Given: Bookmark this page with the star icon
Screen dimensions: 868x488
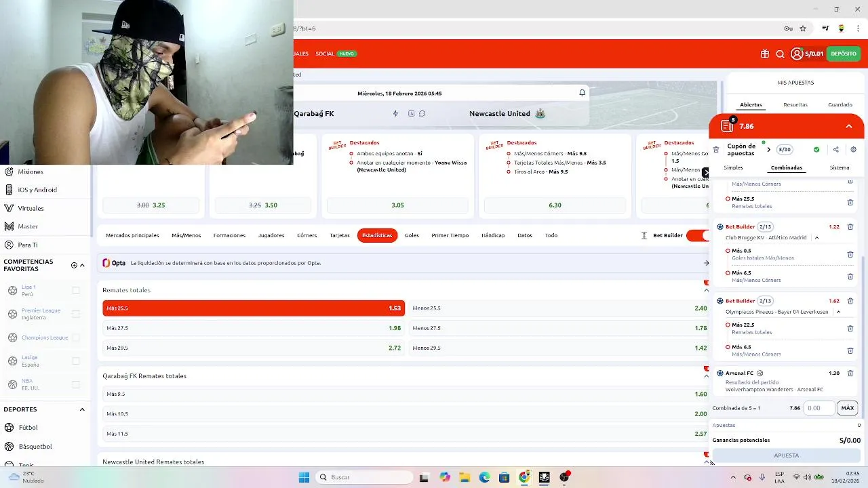Looking at the screenshot, I should coord(803,28).
